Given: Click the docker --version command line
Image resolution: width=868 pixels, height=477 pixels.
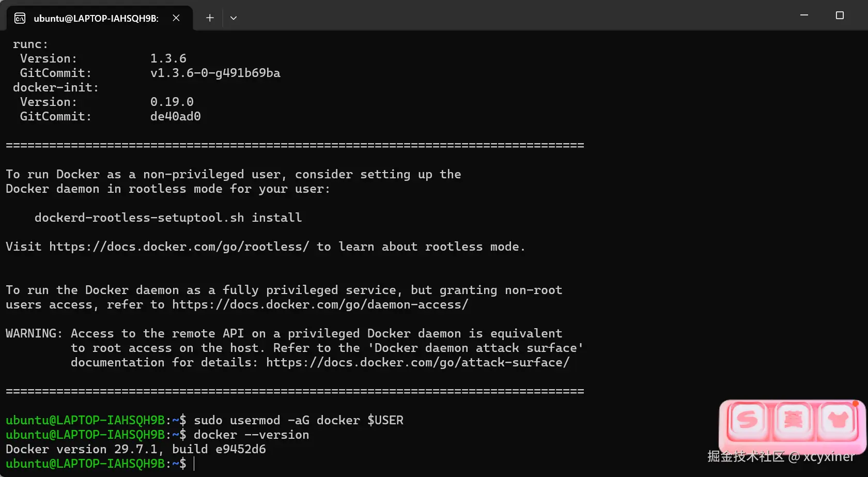Looking at the screenshot, I should pos(252,435).
